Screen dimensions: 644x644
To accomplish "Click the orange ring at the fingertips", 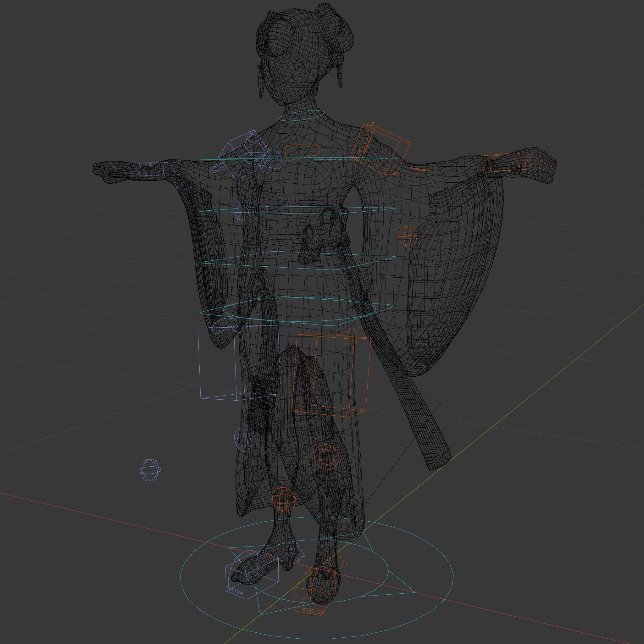I will click(x=543, y=164).
